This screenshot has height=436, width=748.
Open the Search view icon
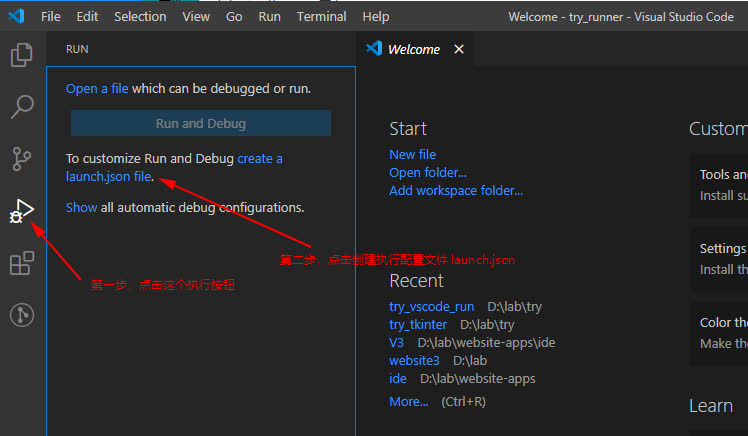(21, 106)
